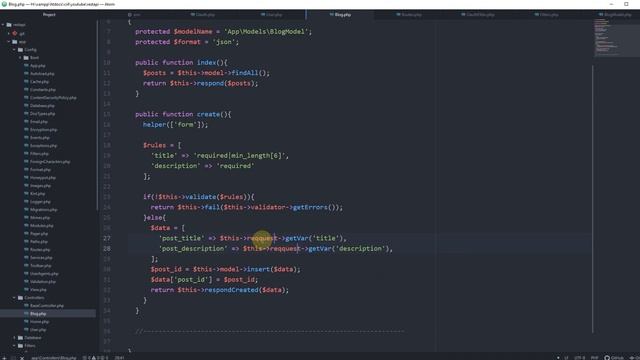Click the file icon beside Home.php in Controllers
The image size is (640, 360).
(27, 322)
